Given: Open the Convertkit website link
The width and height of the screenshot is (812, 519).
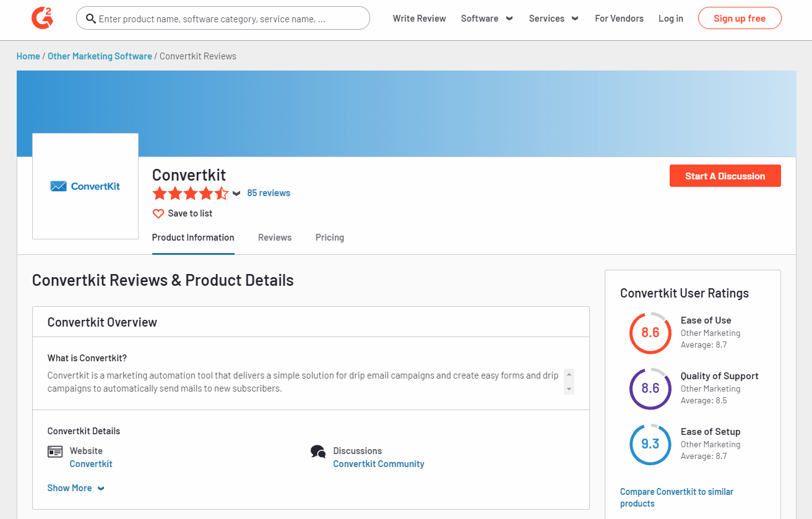Looking at the screenshot, I should [91, 464].
